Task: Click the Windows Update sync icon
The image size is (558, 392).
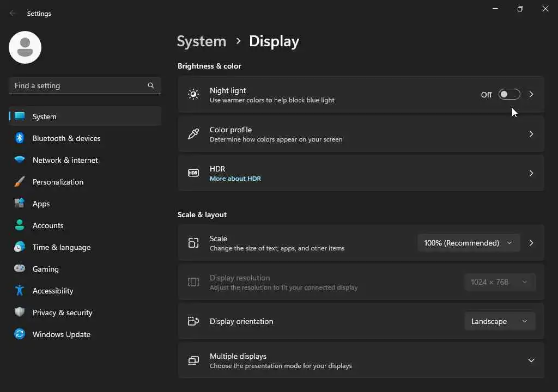Action: coord(20,334)
